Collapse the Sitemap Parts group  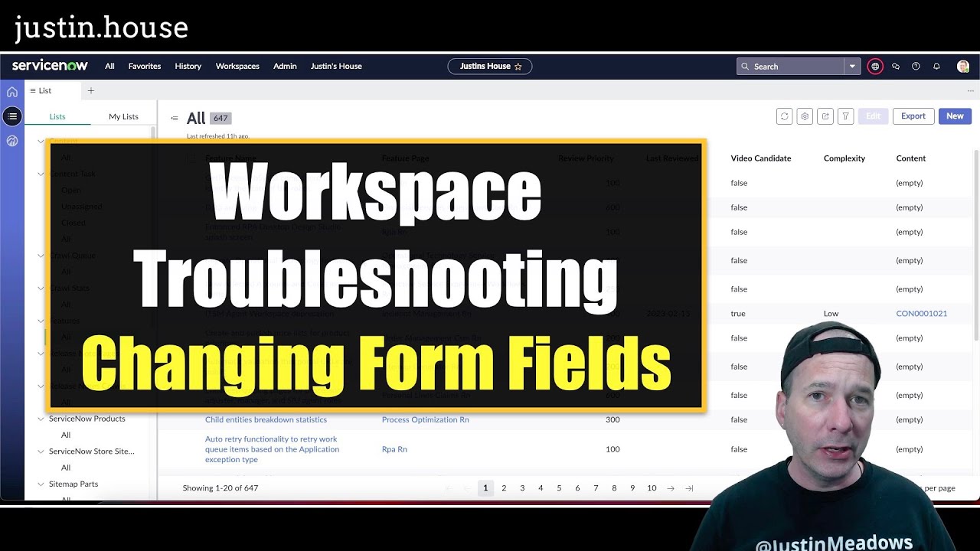coord(41,484)
